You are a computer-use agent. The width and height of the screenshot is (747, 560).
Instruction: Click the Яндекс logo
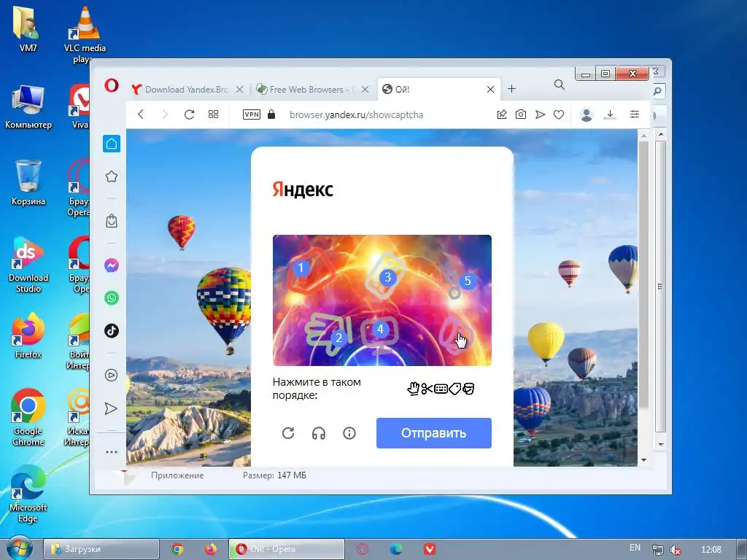click(x=303, y=190)
